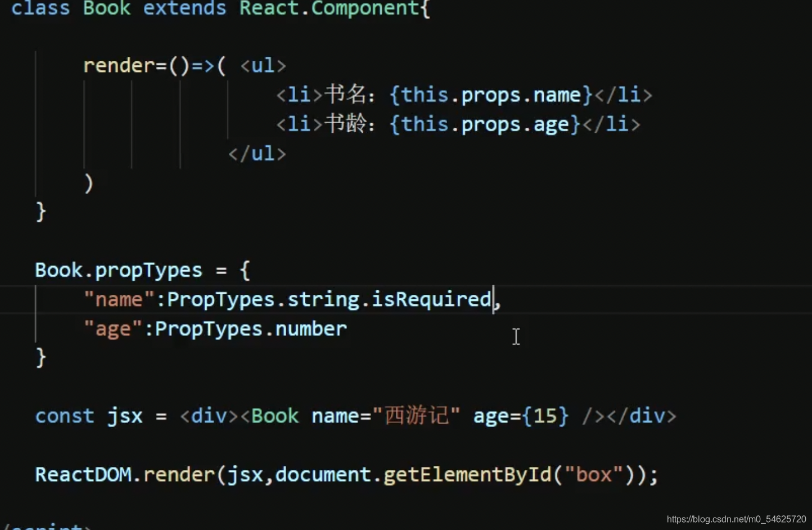Click the 'class Book extends React.Component{' line
The height and width of the screenshot is (530, 812).
(x=220, y=8)
